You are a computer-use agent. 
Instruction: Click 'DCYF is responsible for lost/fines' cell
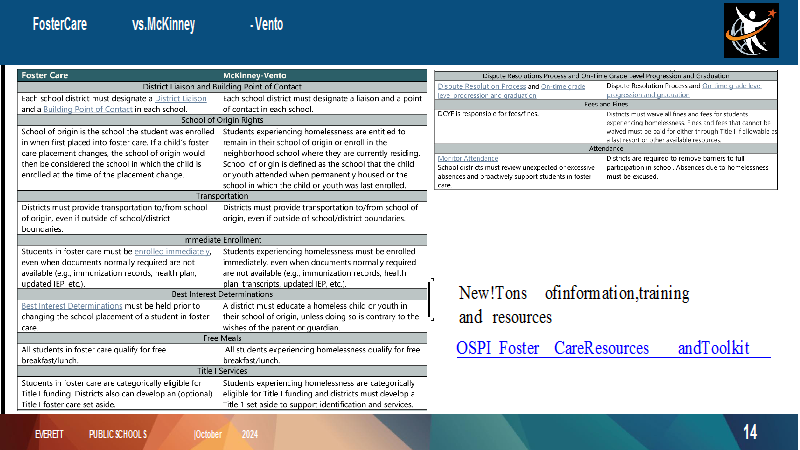tap(488, 114)
